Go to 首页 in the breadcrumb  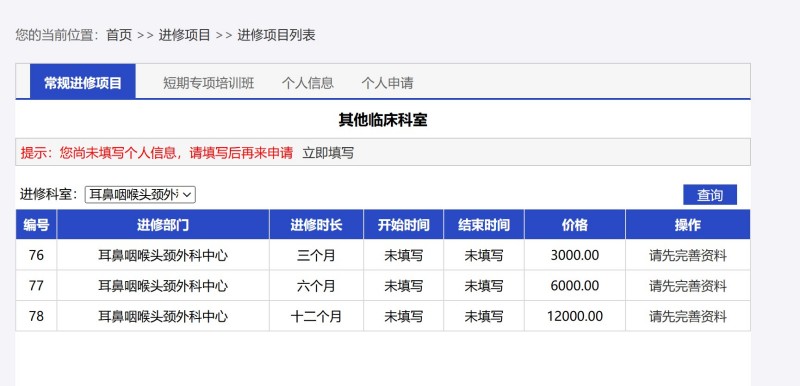coord(119,35)
